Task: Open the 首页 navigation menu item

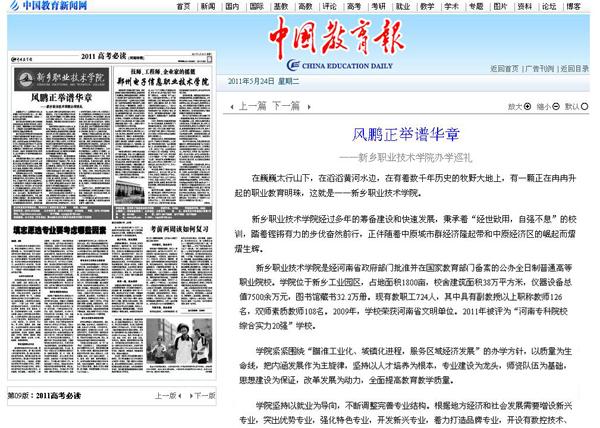Action: point(181,6)
